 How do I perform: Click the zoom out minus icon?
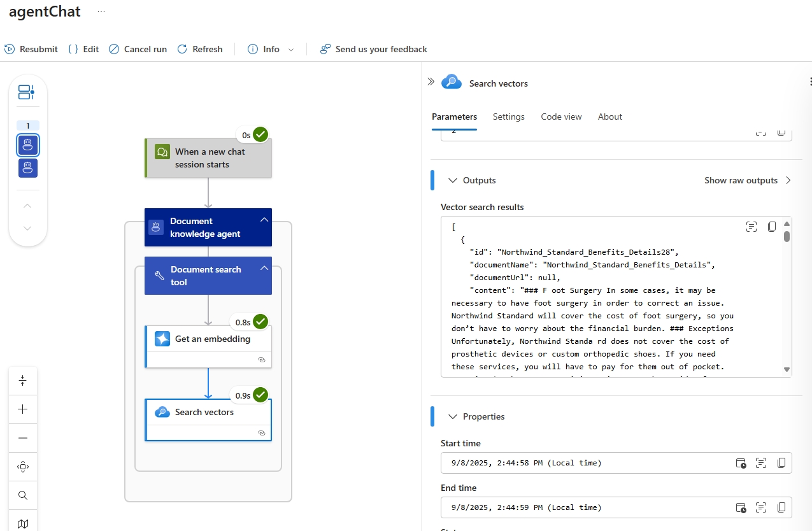[x=23, y=438]
